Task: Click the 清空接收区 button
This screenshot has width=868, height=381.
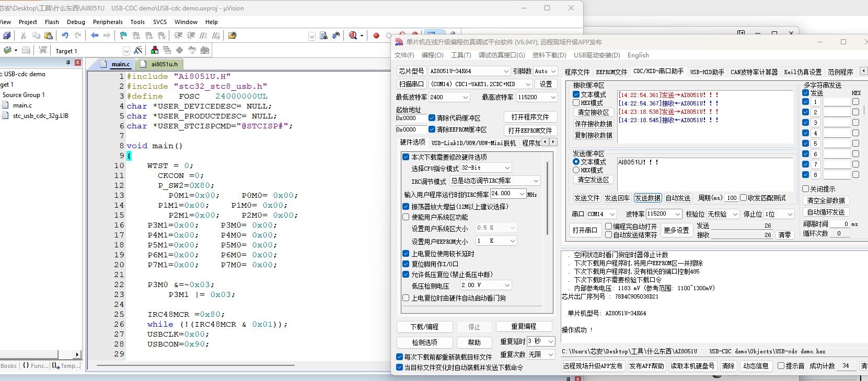Action: (x=593, y=112)
